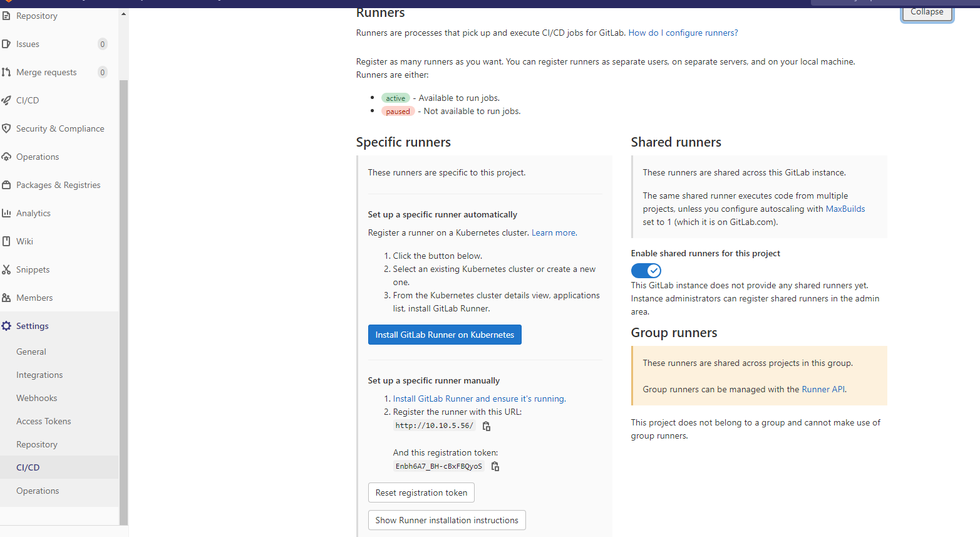Copy the registration token
980x537 pixels.
495,466
